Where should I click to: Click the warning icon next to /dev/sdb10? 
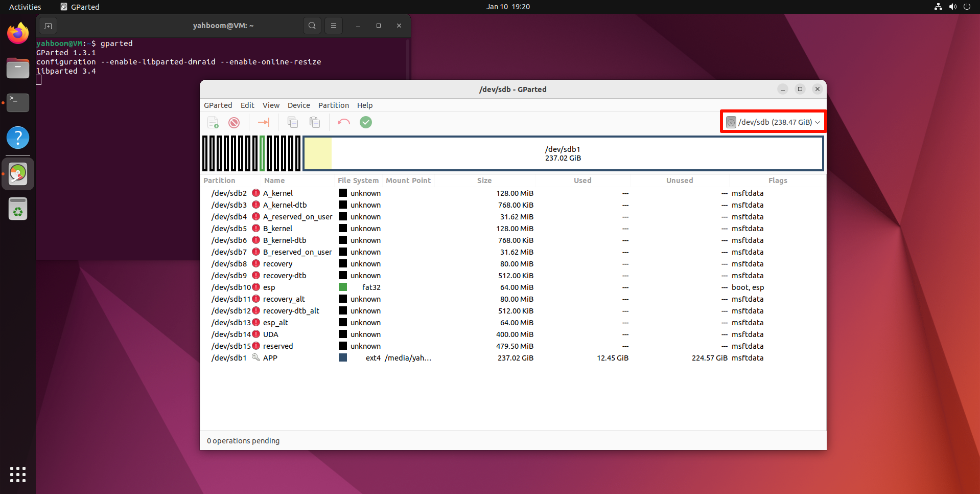coord(256,287)
